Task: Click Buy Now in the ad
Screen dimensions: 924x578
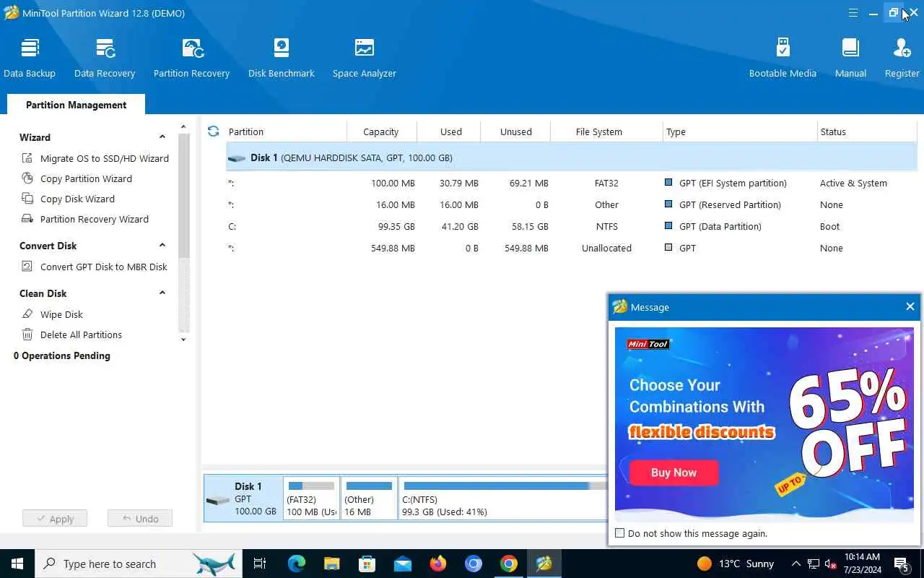Action: [x=674, y=473]
